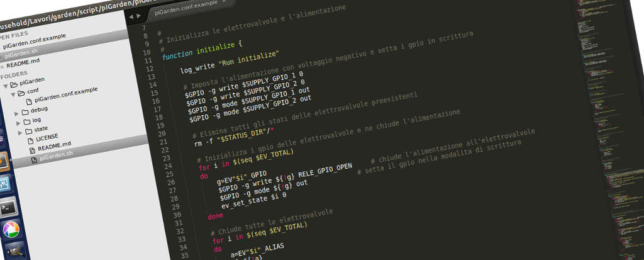Screen dimensions: 644x260
Task: Open the Terminal icon in the dock
Action: coord(8,207)
